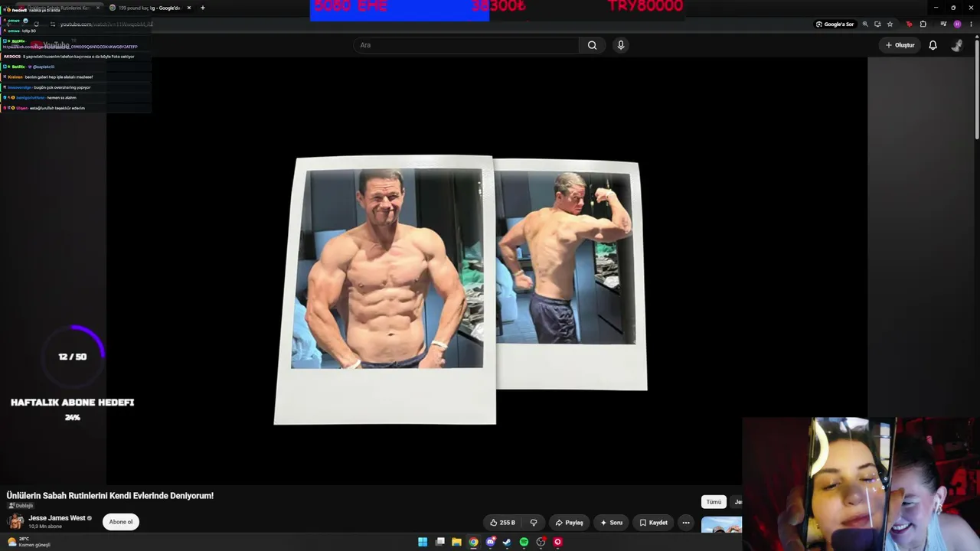Open Jesse James West channel link

coord(57,518)
